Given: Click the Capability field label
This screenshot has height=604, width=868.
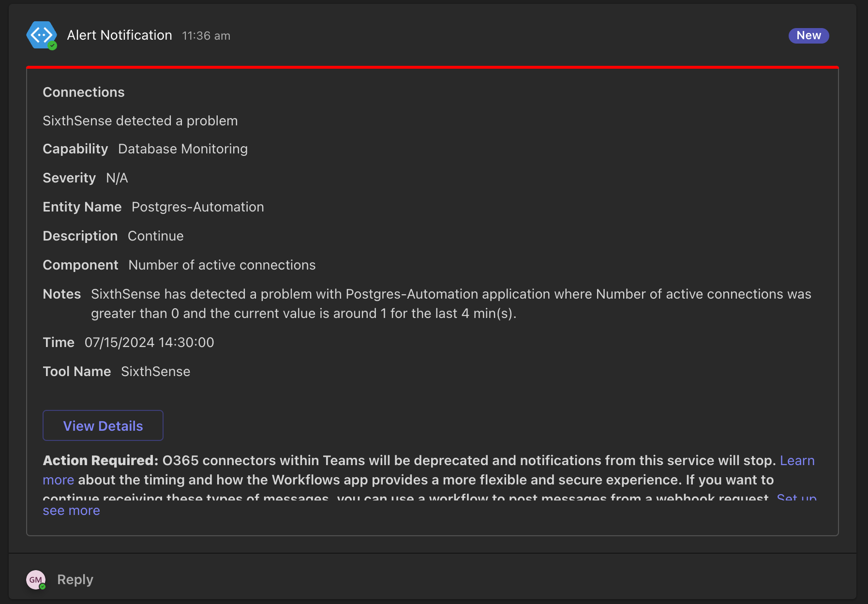Looking at the screenshot, I should click(x=75, y=149).
